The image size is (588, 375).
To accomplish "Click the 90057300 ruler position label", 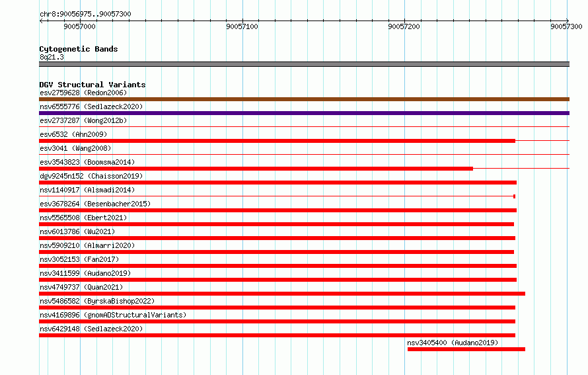I will click(566, 26).
